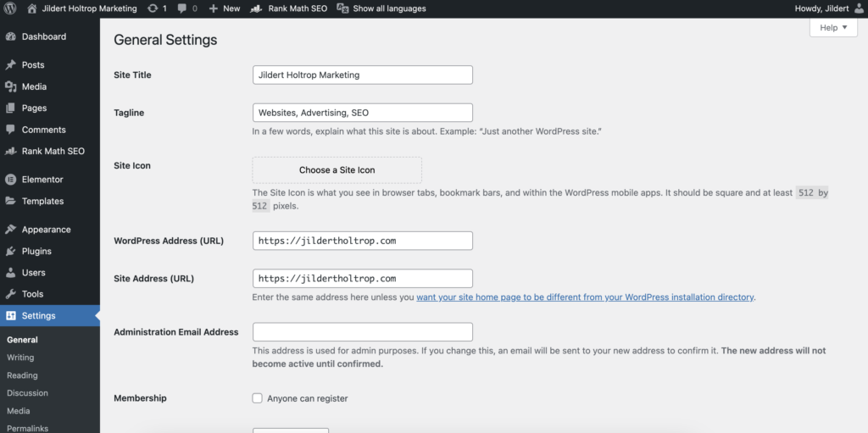
Task: Open the Users menu item
Action: click(50, 272)
